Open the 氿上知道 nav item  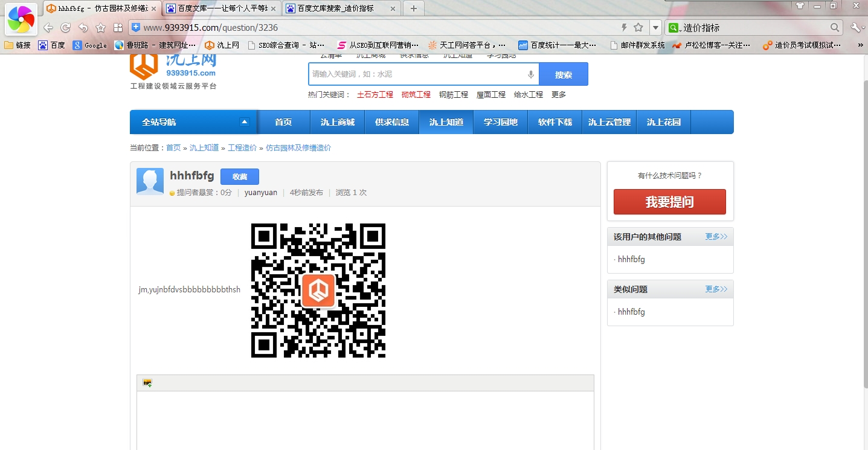[x=446, y=122]
